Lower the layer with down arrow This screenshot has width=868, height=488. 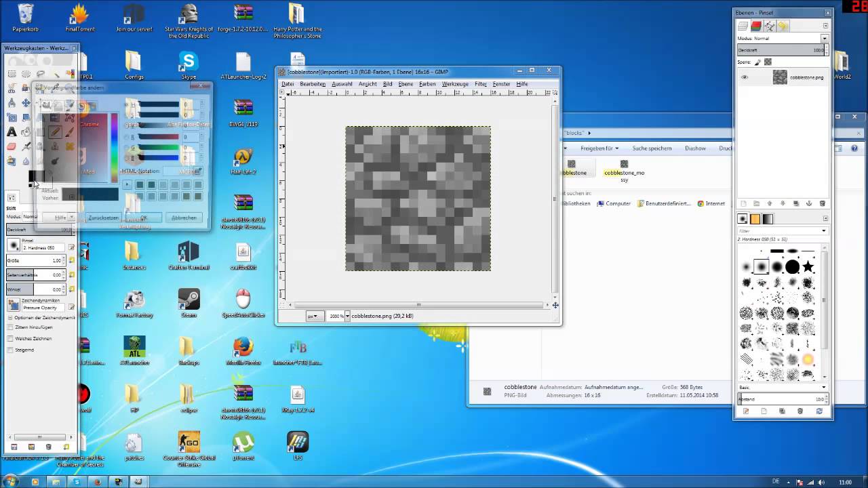(x=783, y=203)
